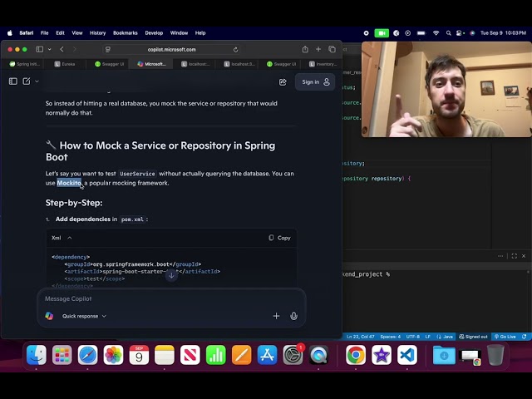
Task: Open Downloads folder in the Dock
Action: coord(444,355)
